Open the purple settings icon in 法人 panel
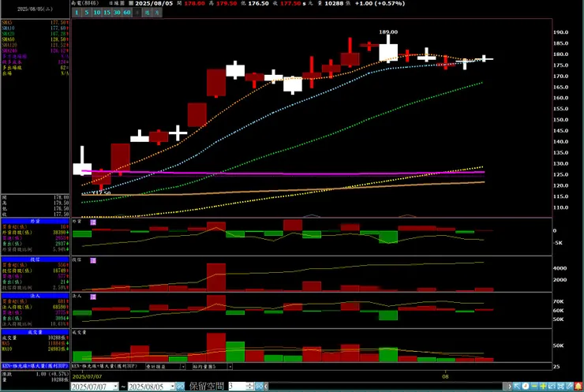This screenshot has height=392, width=584. click(93, 297)
